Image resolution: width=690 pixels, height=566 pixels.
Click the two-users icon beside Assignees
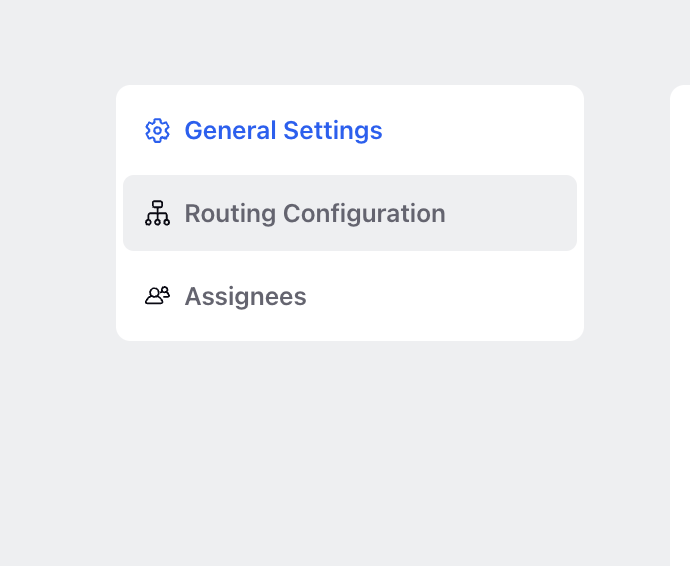(x=157, y=296)
